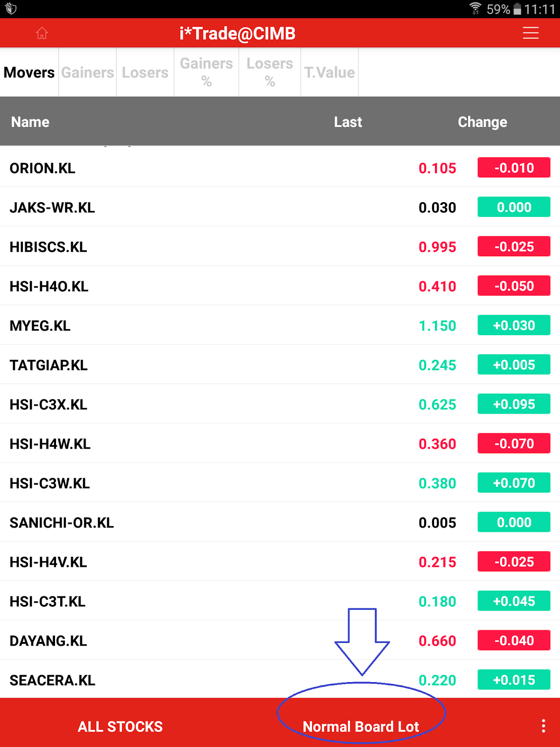Sort by the Last column header
Screen dimensions: 560x747
[x=348, y=122]
